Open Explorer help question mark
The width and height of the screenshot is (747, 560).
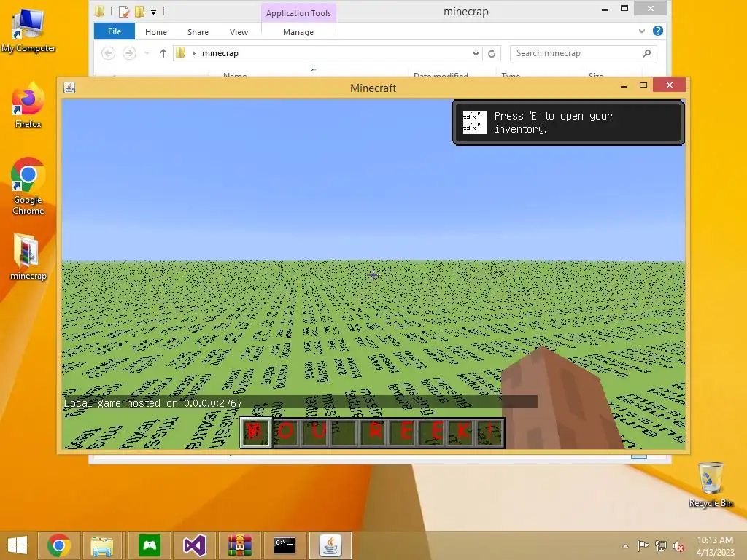(x=658, y=31)
